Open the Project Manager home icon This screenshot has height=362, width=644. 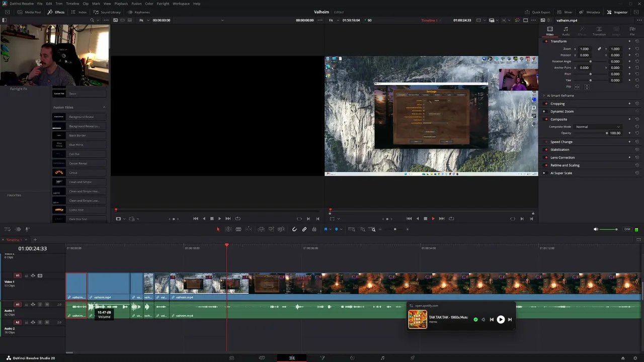623,358
